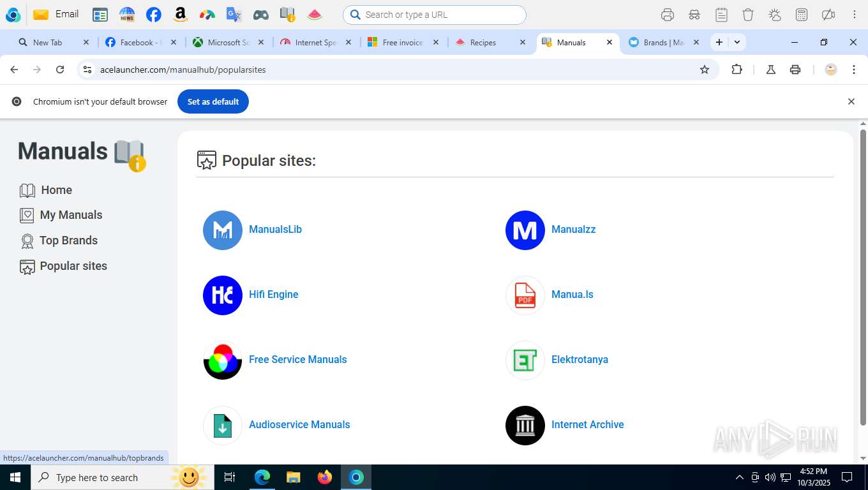This screenshot has width=868, height=490.
Task: Open My Manuals in the sidebar
Action: (61, 215)
